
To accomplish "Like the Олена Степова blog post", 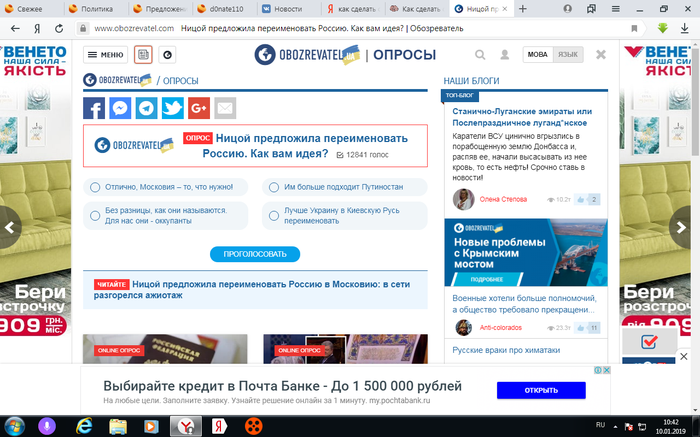I will pos(580,200).
